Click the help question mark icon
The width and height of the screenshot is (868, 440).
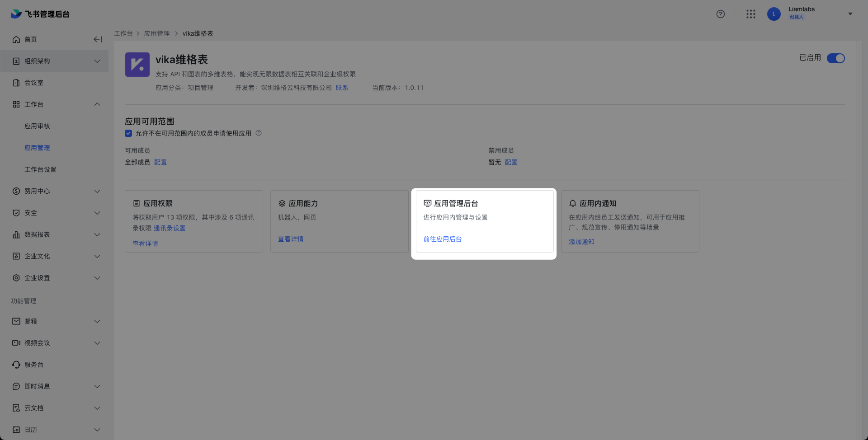pyautogui.click(x=721, y=14)
